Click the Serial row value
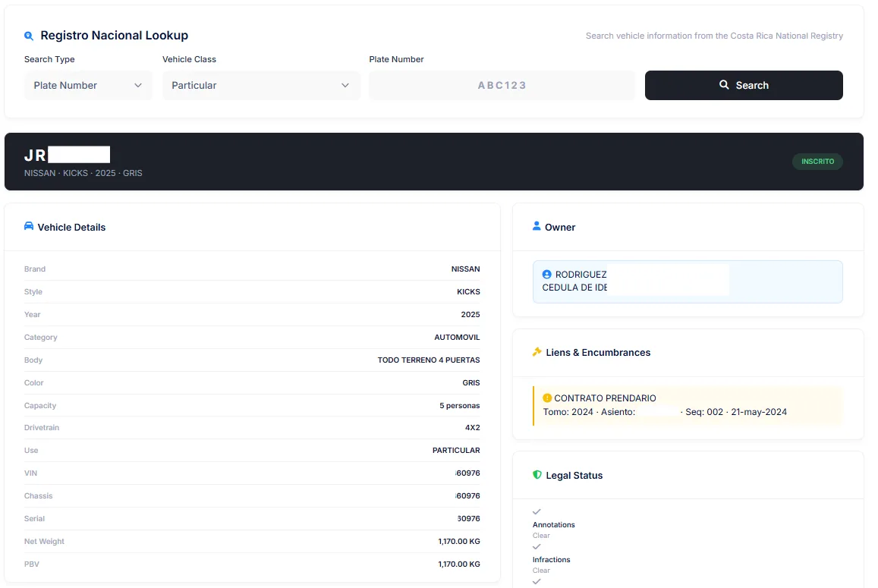Screen dimensions: 878x588 click(x=468, y=518)
